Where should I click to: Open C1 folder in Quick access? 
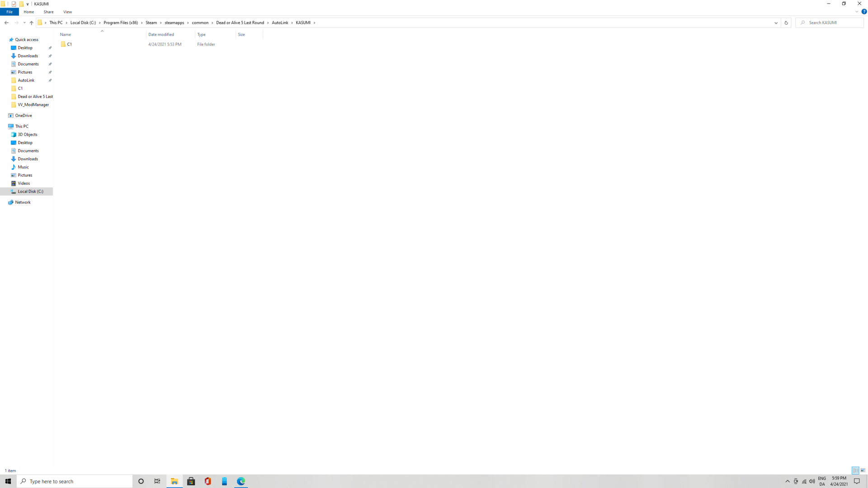coord(20,89)
